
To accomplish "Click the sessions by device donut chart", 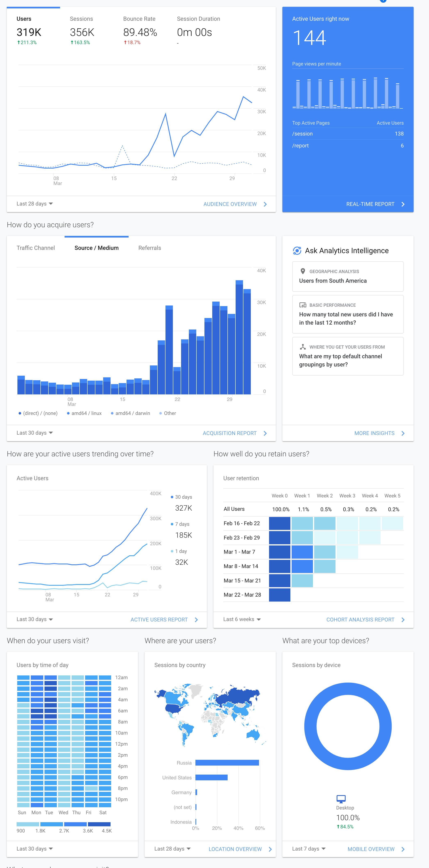I will click(x=348, y=727).
